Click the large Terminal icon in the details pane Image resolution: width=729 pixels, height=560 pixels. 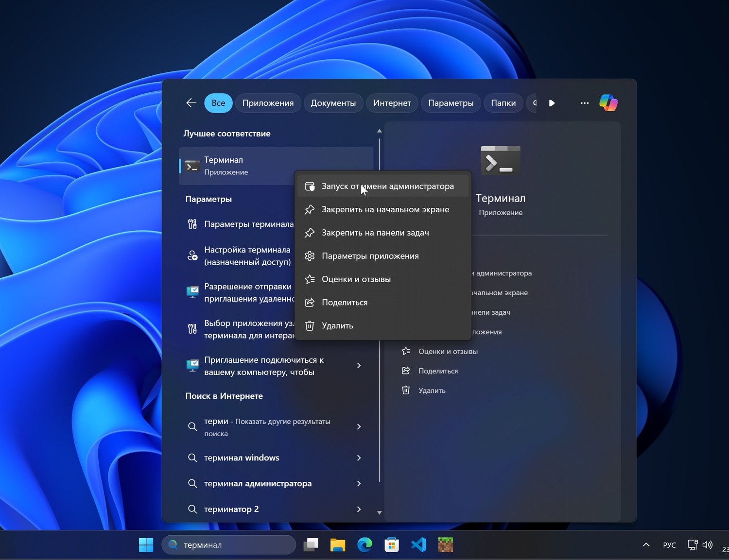point(501,160)
